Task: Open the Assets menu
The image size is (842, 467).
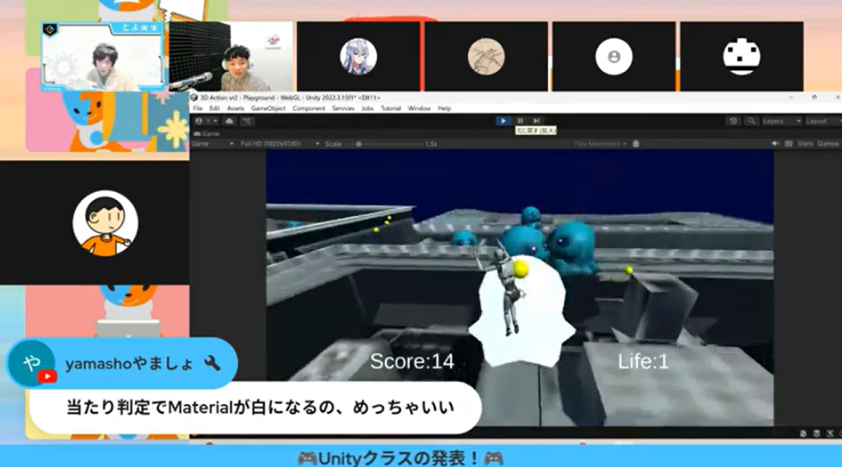Action: (235, 108)
